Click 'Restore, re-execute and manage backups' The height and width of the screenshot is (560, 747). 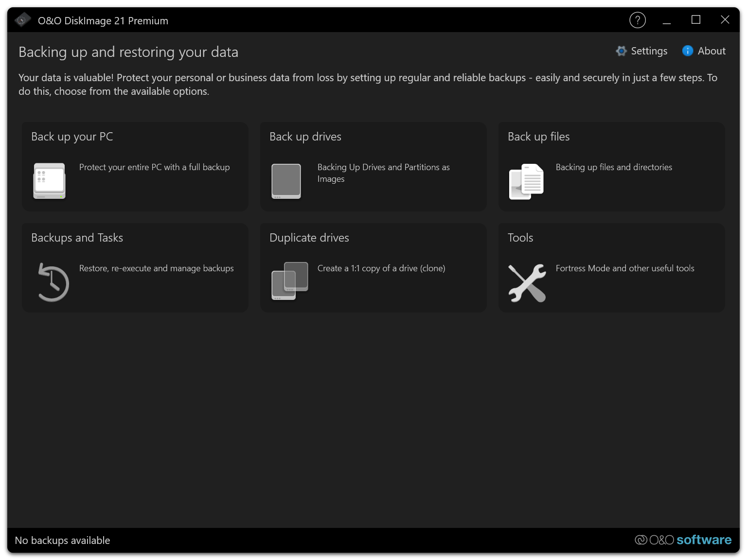(156, 268)
